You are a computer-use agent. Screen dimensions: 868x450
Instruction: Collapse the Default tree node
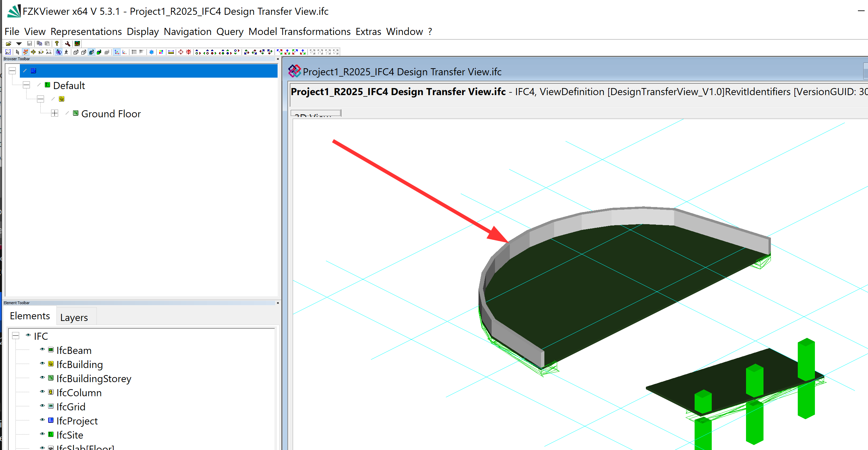pos(26,85)
